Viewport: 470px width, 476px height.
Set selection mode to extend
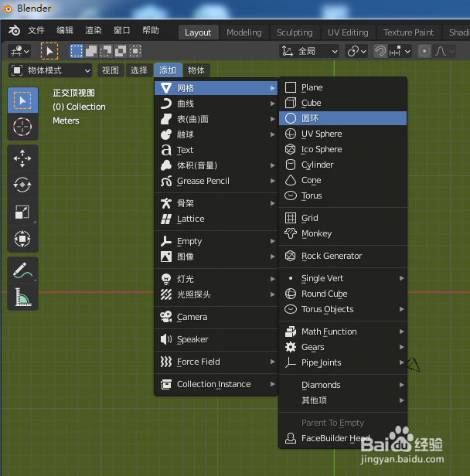[90, 51]
